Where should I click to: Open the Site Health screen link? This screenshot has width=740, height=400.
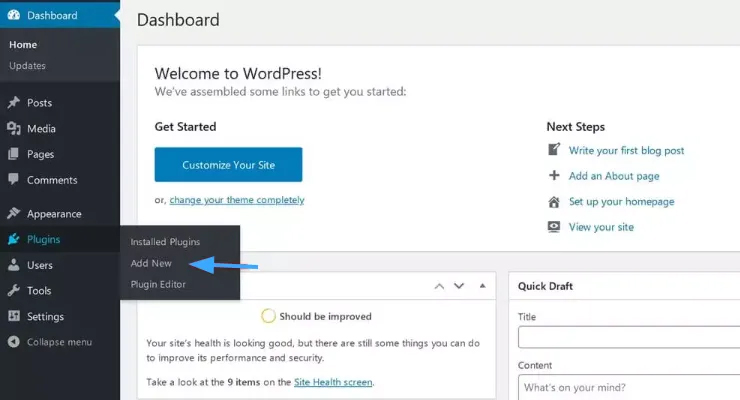click(x=332, y=382)
